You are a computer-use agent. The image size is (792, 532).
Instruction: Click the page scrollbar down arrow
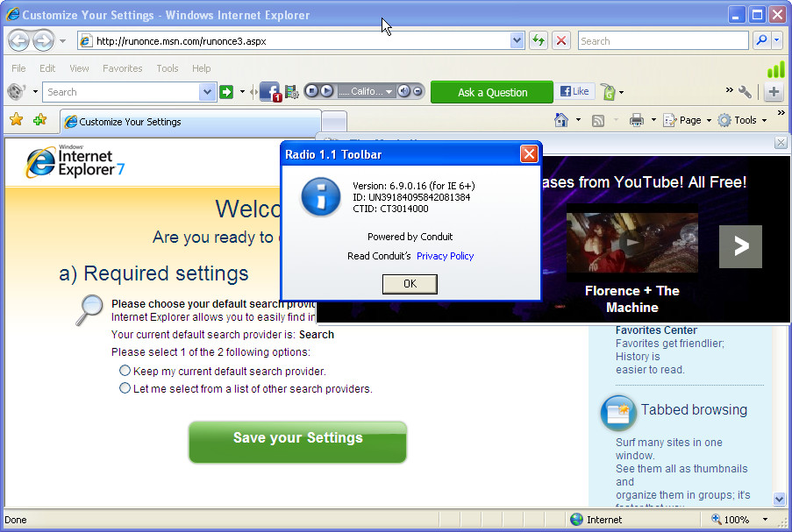[x=779, y=500]
